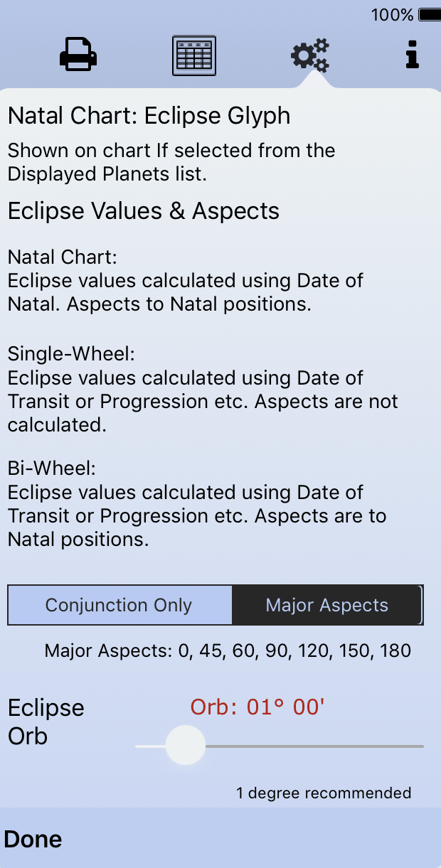Tap the Major Aspects degrees list text
Viewport: 441px width, 868px height.
pos(228,650)
